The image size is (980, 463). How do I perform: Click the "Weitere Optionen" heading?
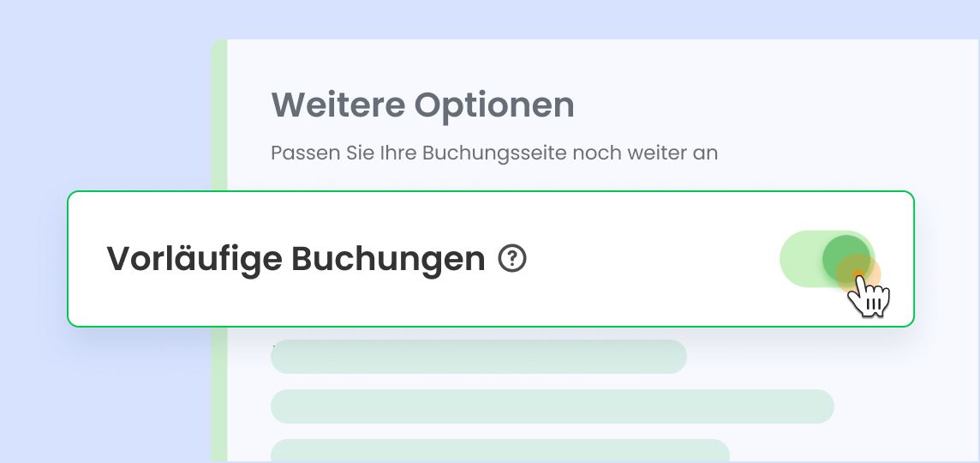tap(422, 105)
